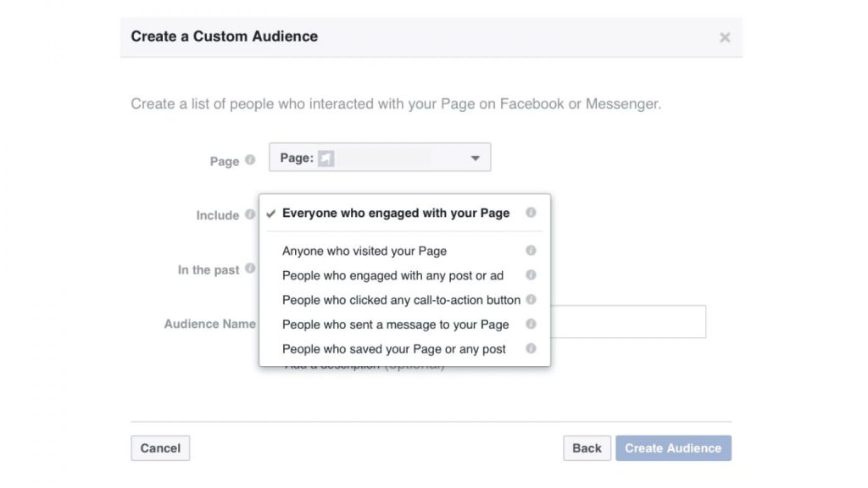This screenshot has height=488, width=868.
Task: Info icon for People who sent a message
Action: pyautogui.click(x=531, y=324)
